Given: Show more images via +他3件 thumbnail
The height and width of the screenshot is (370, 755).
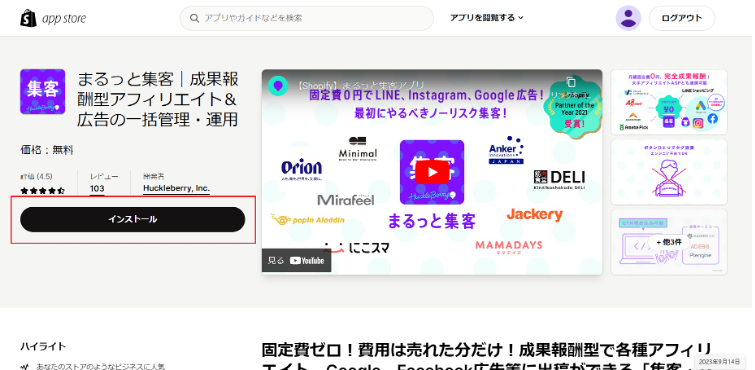Looking at the screenshot, I should pyautogui.click(x=669, y=242).
